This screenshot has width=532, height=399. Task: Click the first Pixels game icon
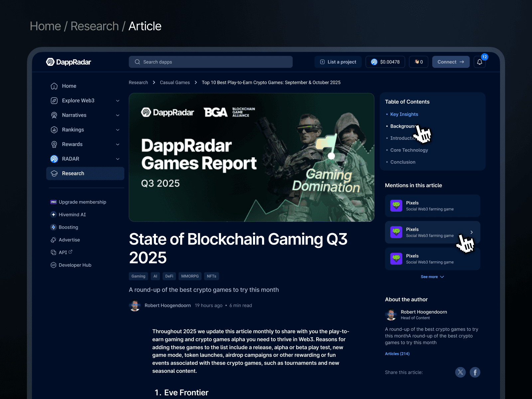(396, 206)
